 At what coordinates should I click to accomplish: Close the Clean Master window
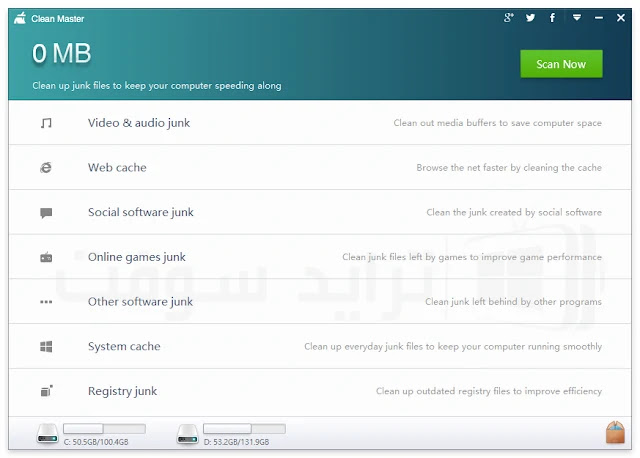coord(621,18)
